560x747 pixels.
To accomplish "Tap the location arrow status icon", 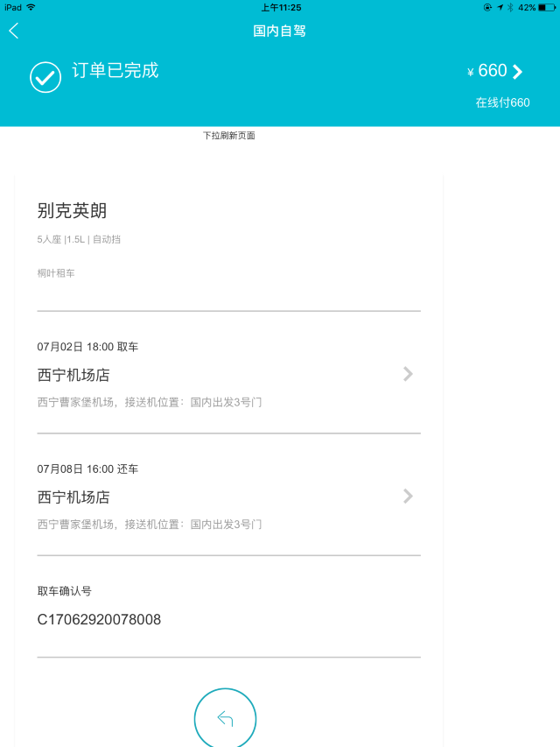I will [x=500, y=8].
